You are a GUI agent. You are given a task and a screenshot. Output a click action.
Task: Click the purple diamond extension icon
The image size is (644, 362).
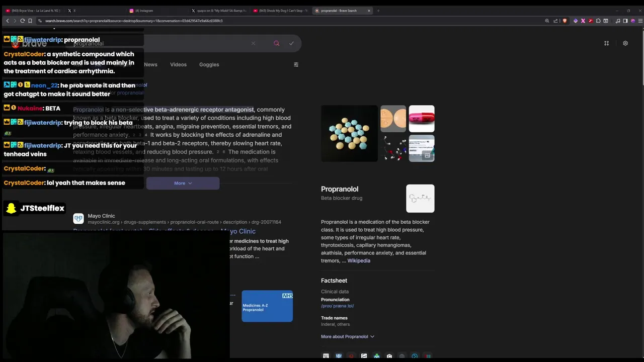point(576,21)
